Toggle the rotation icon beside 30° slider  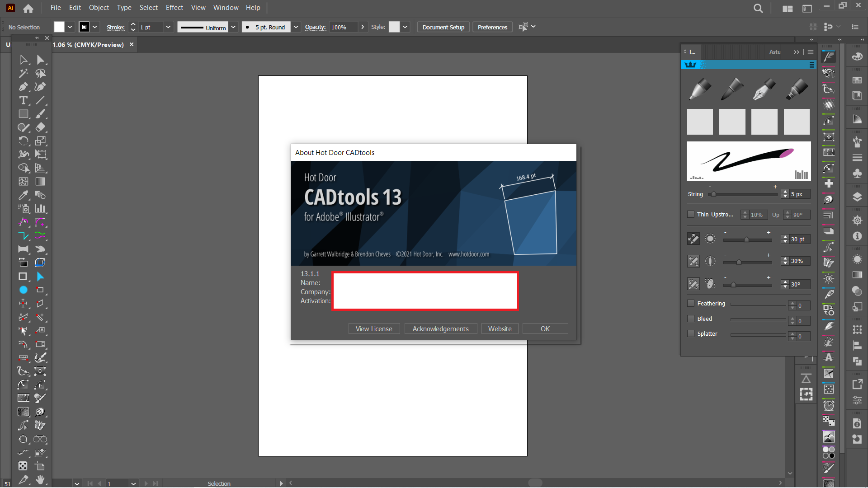693,284
